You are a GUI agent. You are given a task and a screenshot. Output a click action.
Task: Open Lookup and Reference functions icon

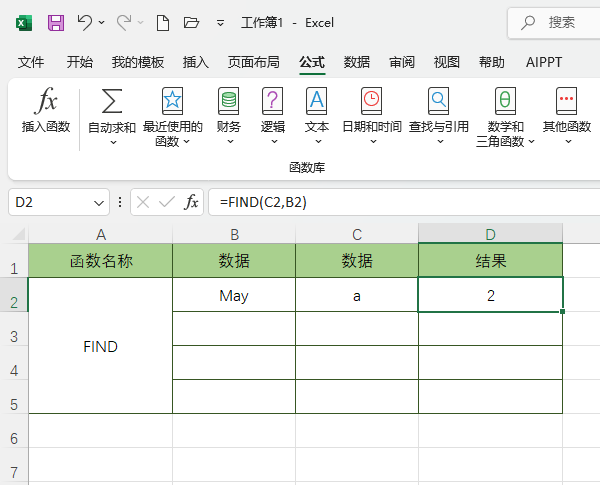438,101
